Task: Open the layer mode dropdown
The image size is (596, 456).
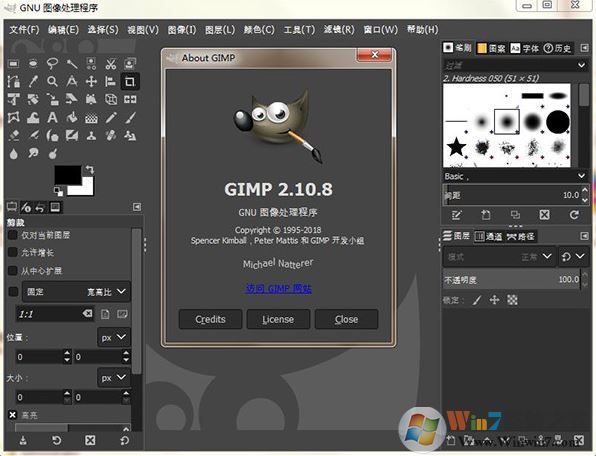Action: click(x=499, y=257)
